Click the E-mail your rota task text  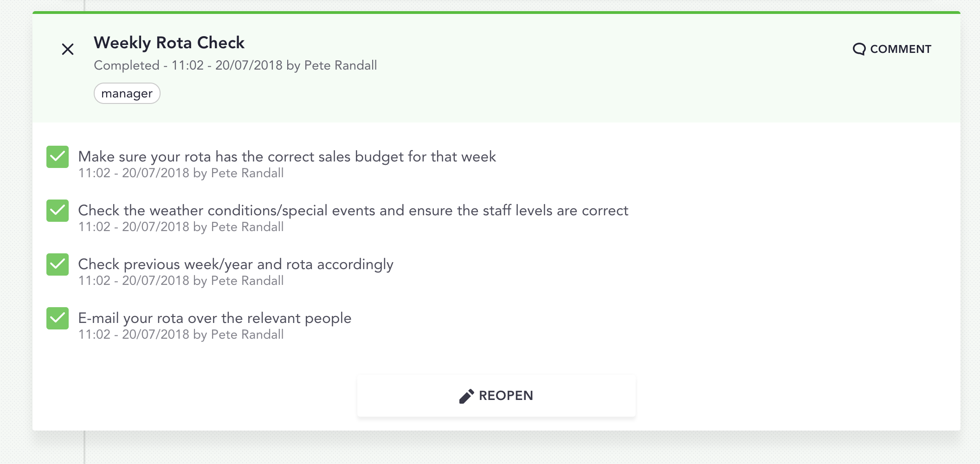tap(214, 318)
